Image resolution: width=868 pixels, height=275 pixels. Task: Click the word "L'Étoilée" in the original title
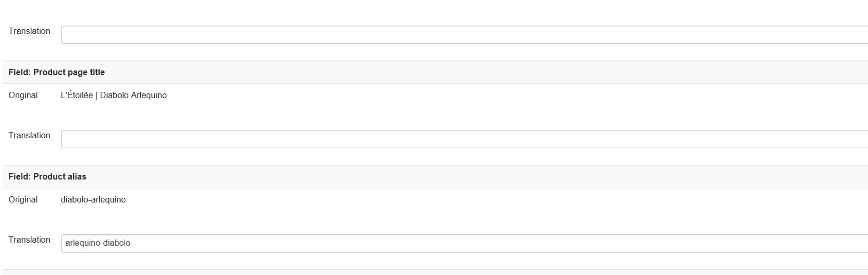(77, 95)
